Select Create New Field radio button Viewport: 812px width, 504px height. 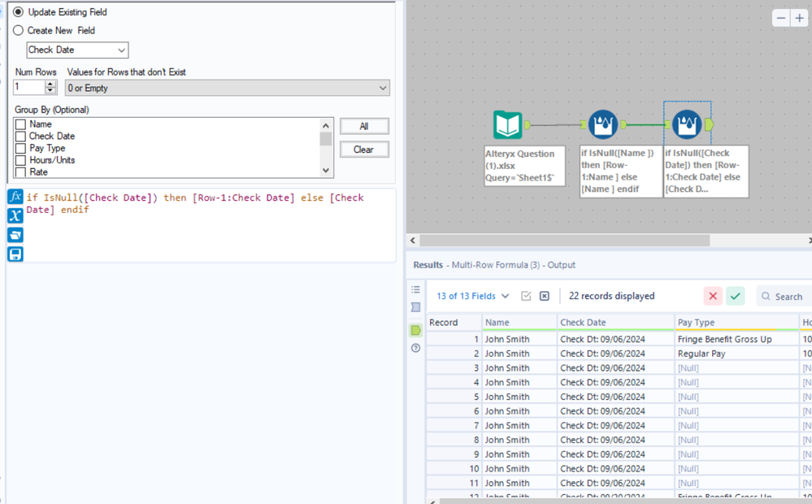coord(18,30)
